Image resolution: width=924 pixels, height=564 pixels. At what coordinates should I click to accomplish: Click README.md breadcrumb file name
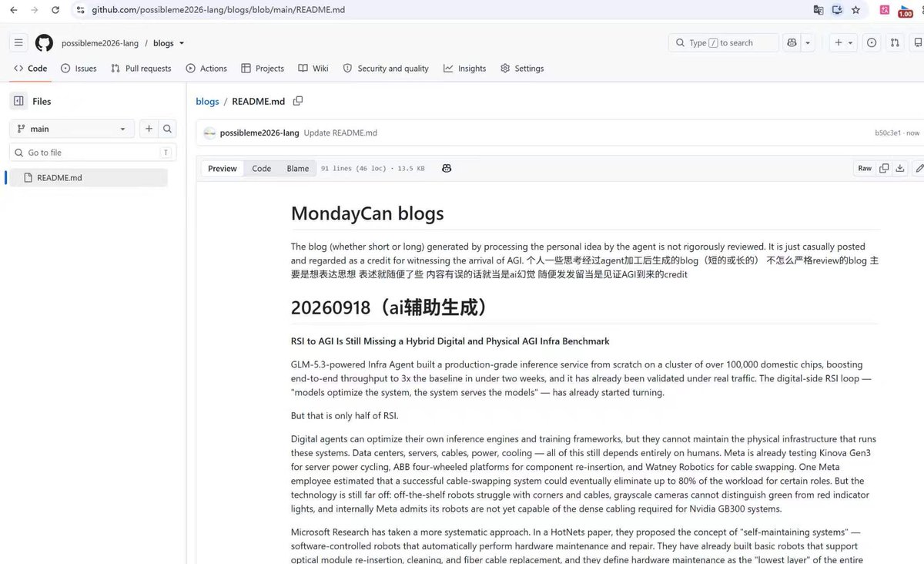[258, 102]
